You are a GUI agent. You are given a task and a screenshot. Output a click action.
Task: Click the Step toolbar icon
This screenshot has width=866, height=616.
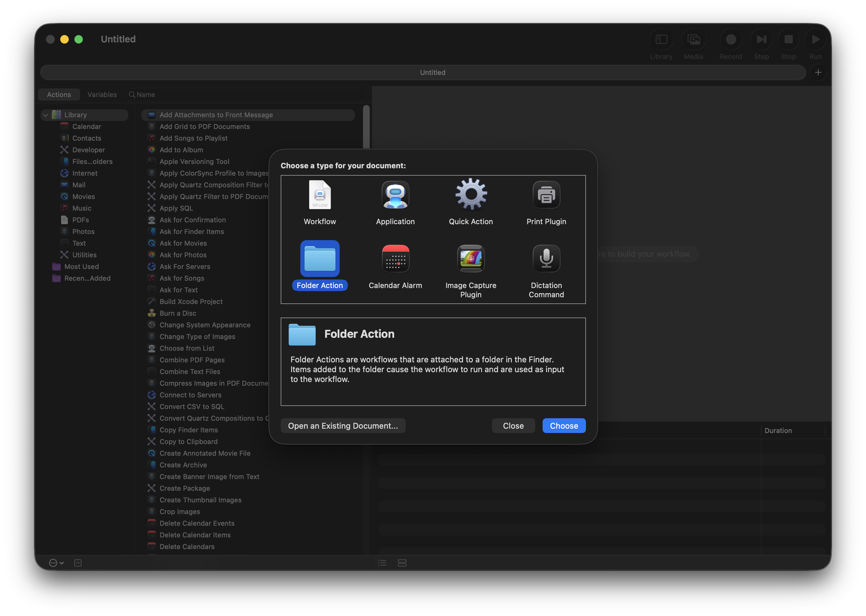(x=761, y=39)
